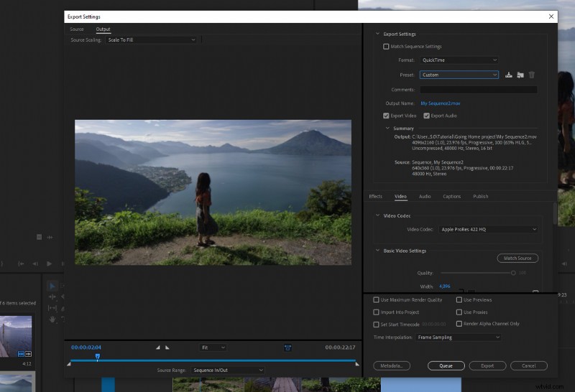Open the Source Scaling dropdown
The width and height of the screenshot is (575, 392).
pos(151,39)
